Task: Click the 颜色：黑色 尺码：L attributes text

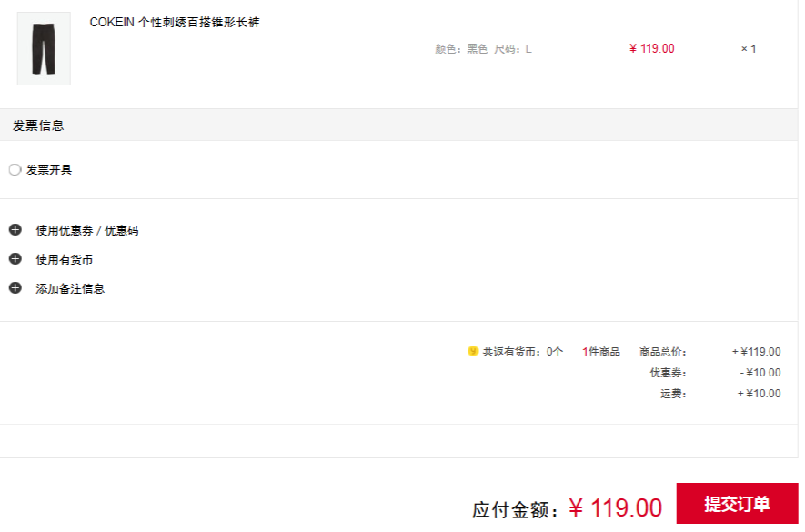Action: (x=483, y=49)
